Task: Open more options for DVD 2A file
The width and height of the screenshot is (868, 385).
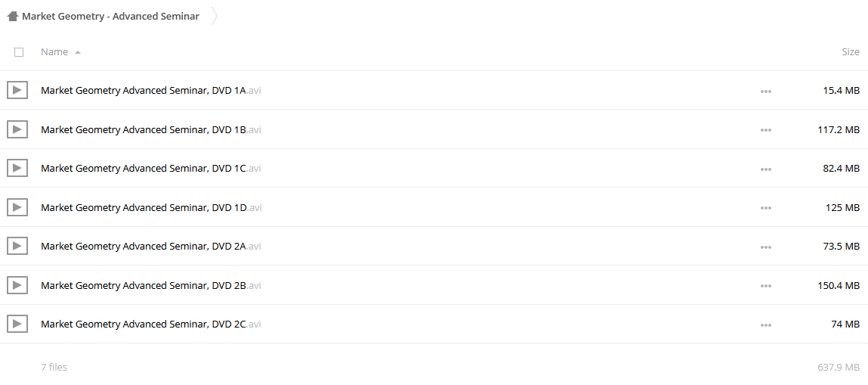Action: click(x=765, y=247)
